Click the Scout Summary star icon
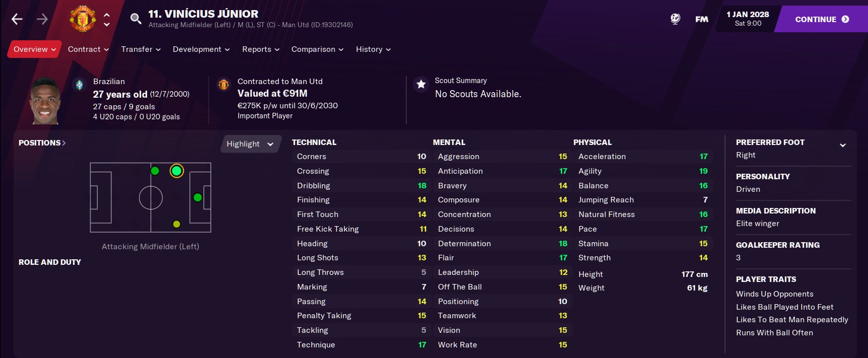This screenshot has width=868, height=358. [421, 84]
